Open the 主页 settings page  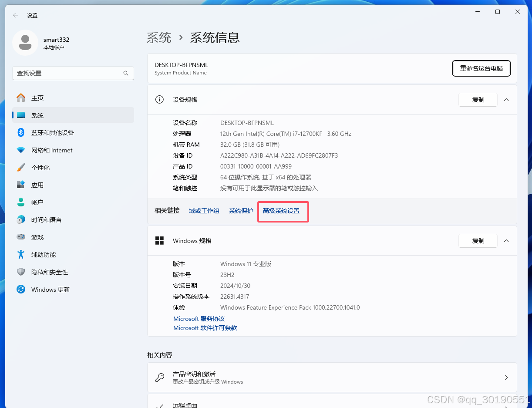(73, 98)
